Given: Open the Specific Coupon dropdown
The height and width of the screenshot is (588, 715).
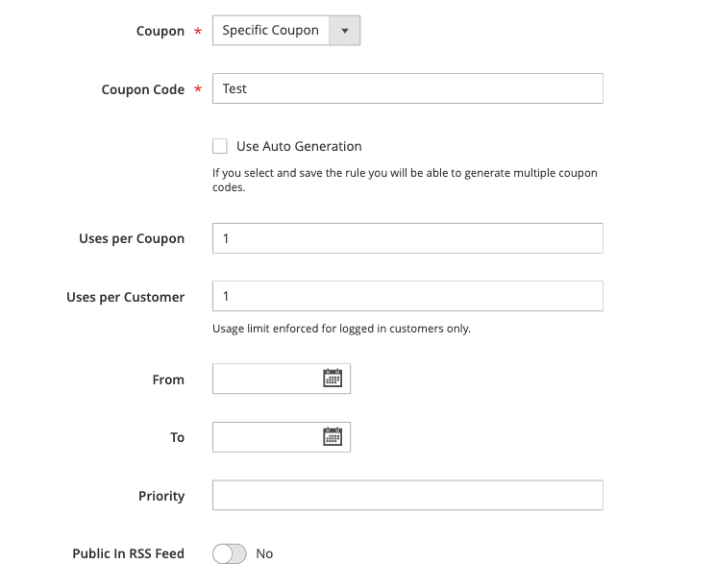Looking at the screenshot, I should point(271,31).
